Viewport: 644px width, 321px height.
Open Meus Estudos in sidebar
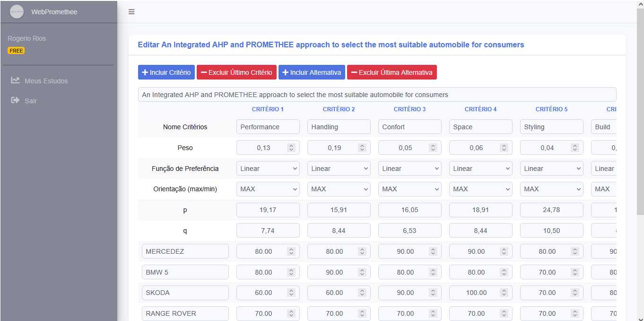46,81
